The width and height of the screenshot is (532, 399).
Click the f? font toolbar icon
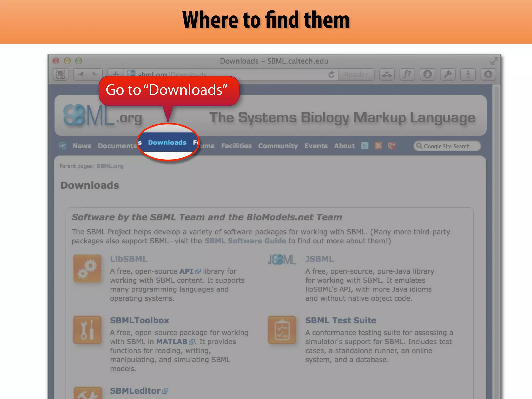pos(407,75)
